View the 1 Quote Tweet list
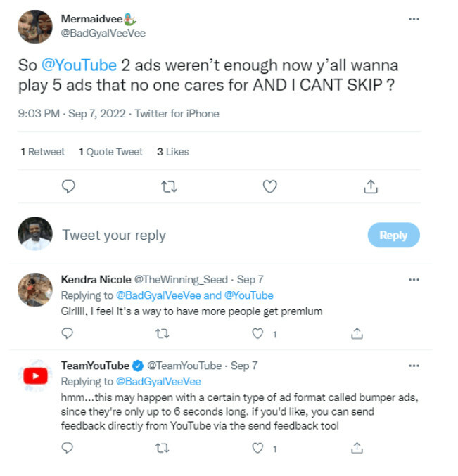Image resolution: width=458 pixels, height=476 pixels. point(110,152)
